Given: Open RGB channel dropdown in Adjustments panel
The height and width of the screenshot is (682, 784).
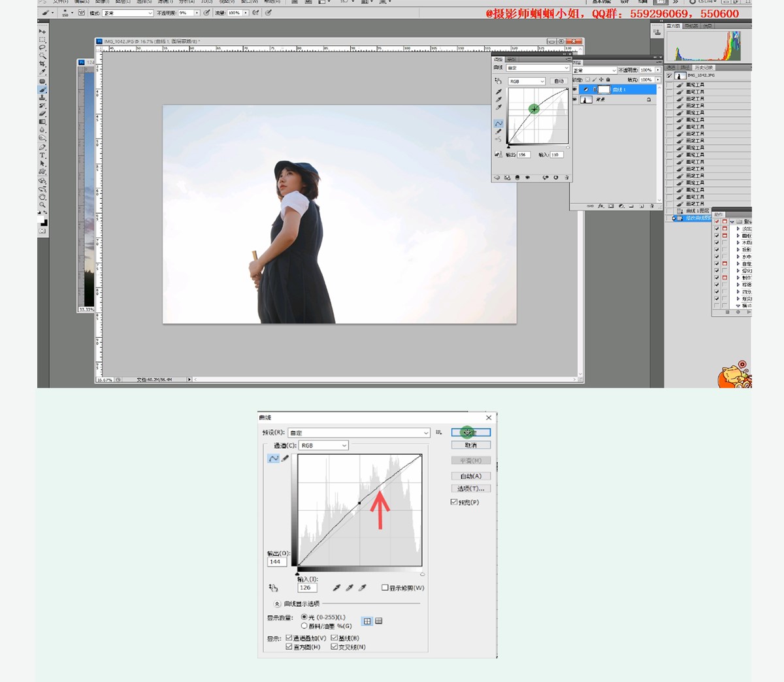Looking at the screenshot, I should pos(527,81).
